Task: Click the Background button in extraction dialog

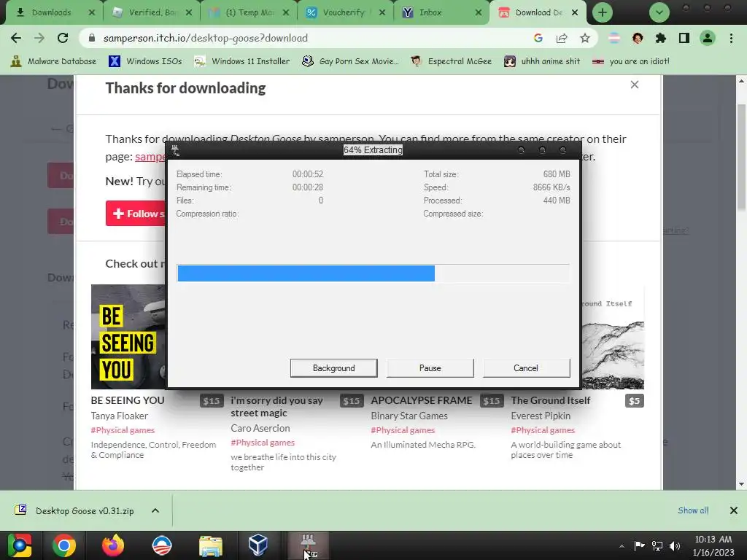Action: [333, 368]
